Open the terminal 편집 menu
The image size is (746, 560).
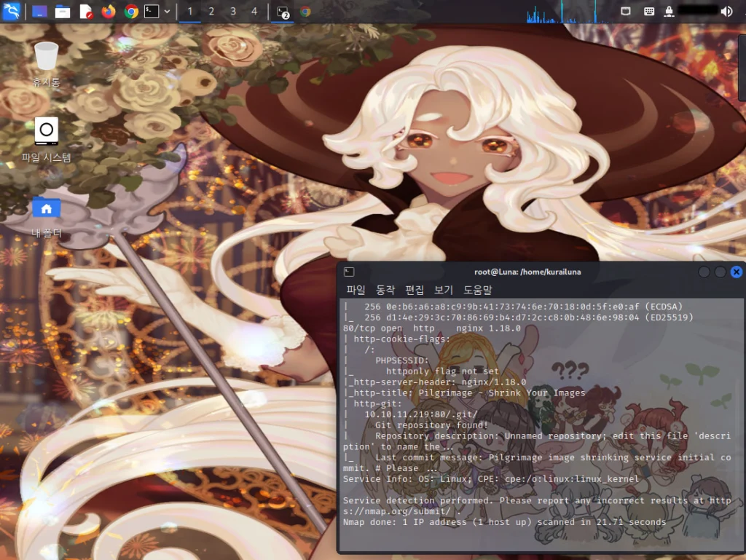pos(414,290)
